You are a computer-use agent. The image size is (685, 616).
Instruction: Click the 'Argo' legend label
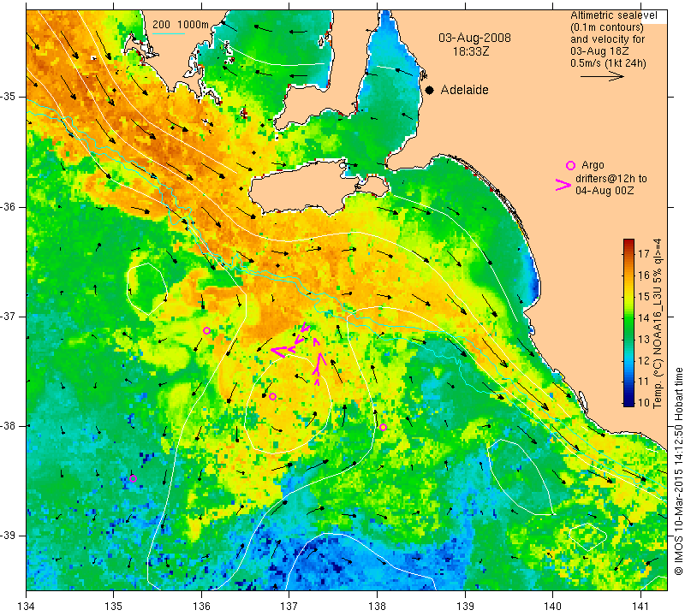coord(593,165)
